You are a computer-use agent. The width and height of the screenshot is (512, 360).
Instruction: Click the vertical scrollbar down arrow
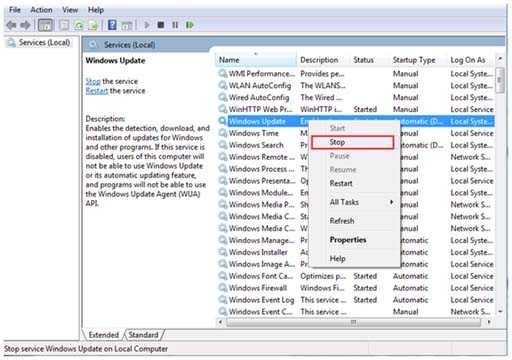tap(500, 311)
